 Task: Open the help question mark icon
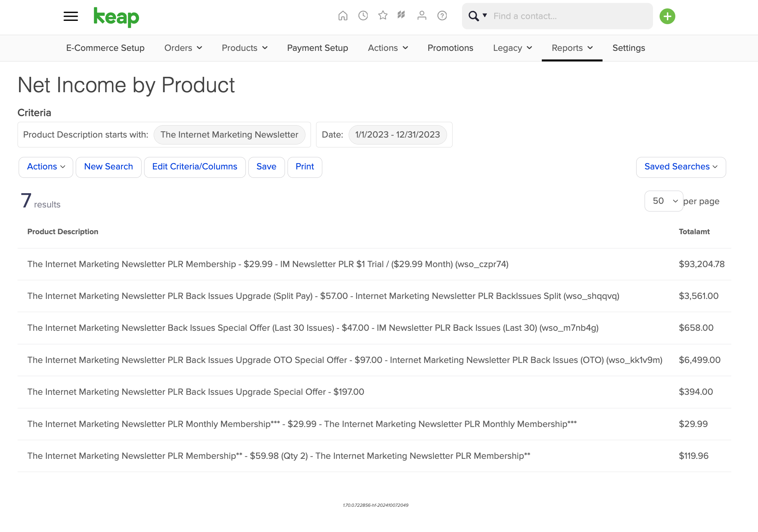click(x=442, y=16)
